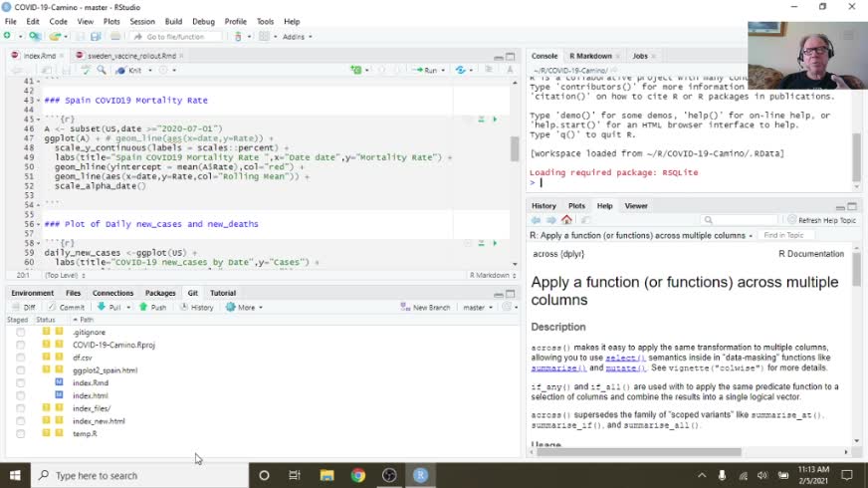Stage ggplot2_spain.html checkbox

21,370
